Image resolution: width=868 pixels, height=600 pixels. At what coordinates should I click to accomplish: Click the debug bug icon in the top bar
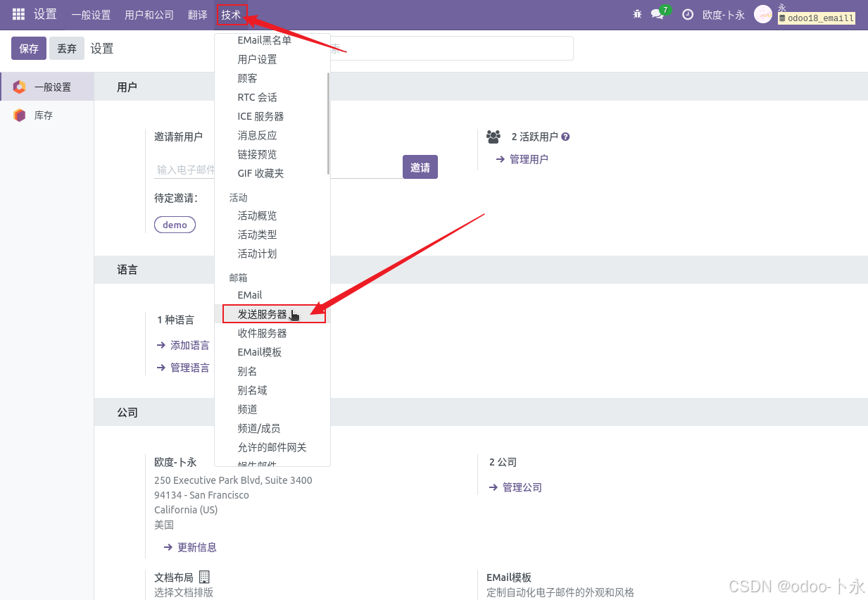[x=636, y=14]
